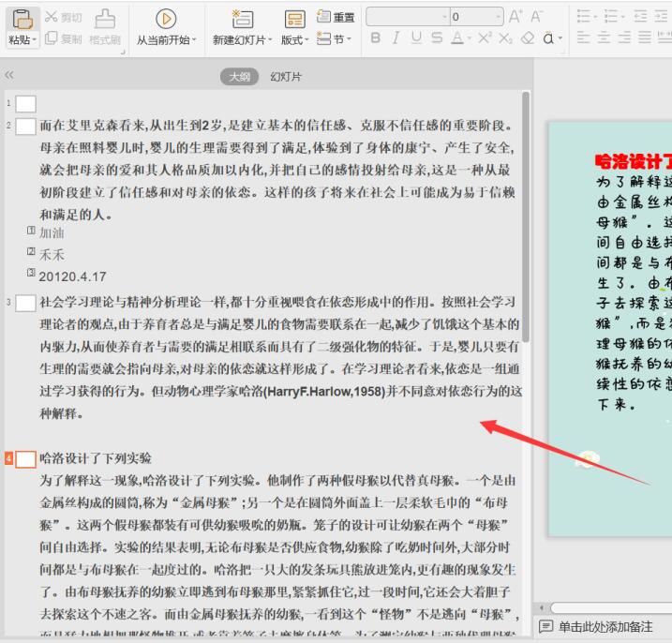Click the phonetic guide 'a' icon

(548, 38)
